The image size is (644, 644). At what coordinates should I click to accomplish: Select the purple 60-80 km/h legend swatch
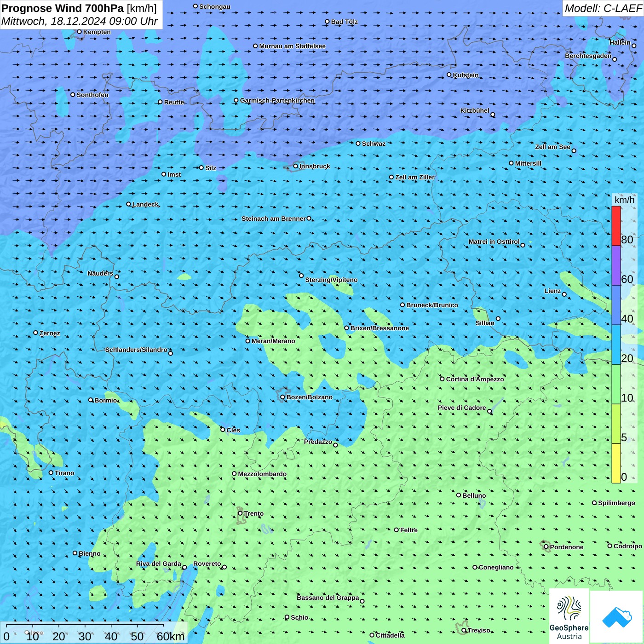click(616, 265)
